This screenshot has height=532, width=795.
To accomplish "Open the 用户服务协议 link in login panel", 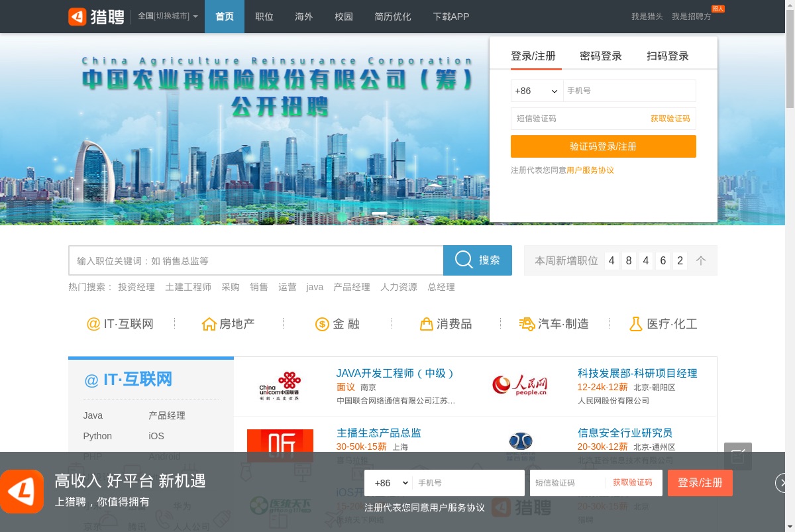I will [590, 170].
